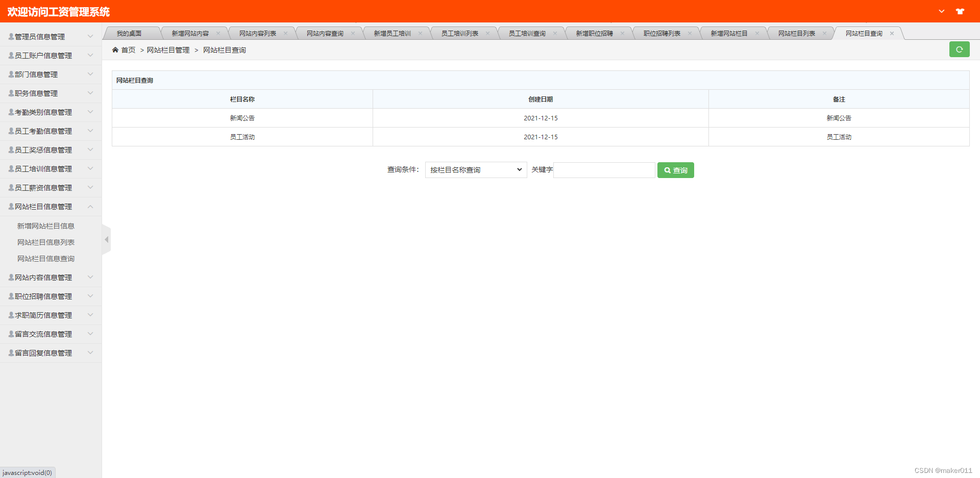Close the 网站栏目列表 tab
Viewport: 980px width, 478px height.
point(824,34)
